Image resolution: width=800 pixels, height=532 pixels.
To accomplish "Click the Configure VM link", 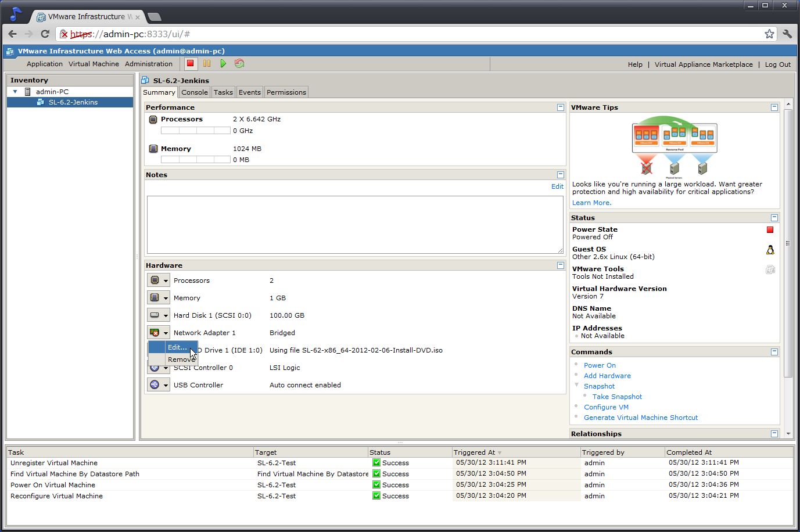I will 606,407.
